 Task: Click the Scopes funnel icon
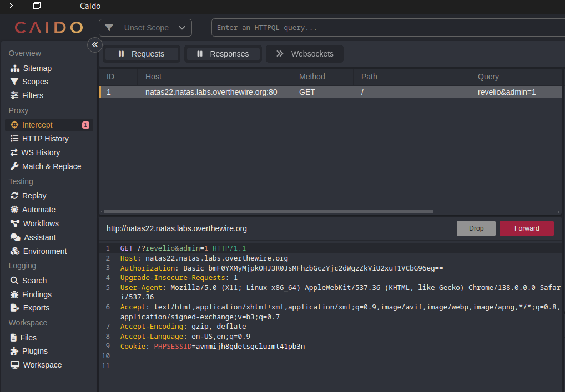14,82
